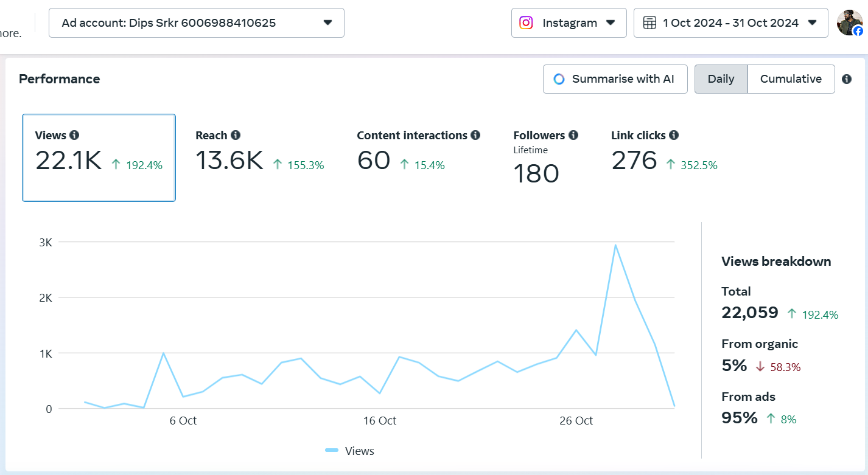Click the info icon next to Link clicks
This screenshot has width=868, height=475.
click(x=674, y=136)
